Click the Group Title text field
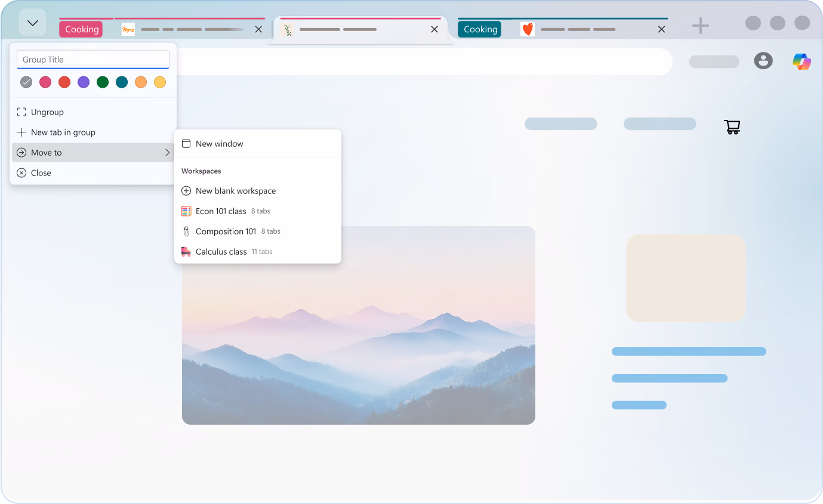823x504 pixels. [93, 60]
